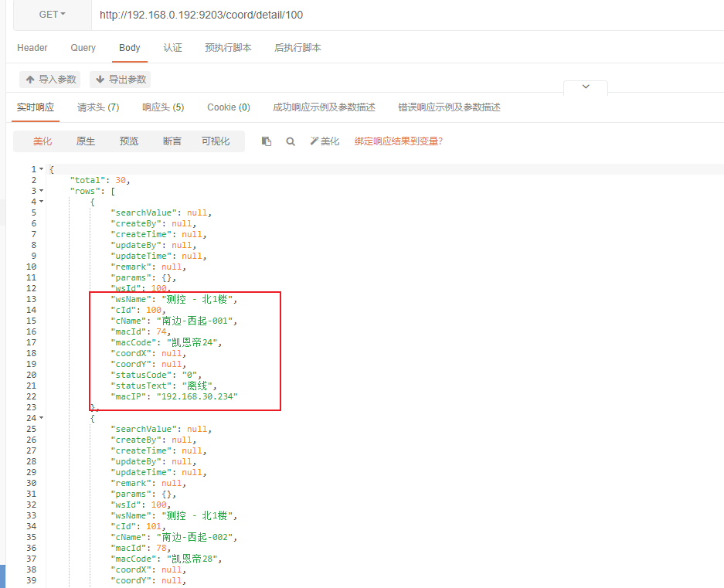Click the 美化 beautify wand button

tap(325, 141)
